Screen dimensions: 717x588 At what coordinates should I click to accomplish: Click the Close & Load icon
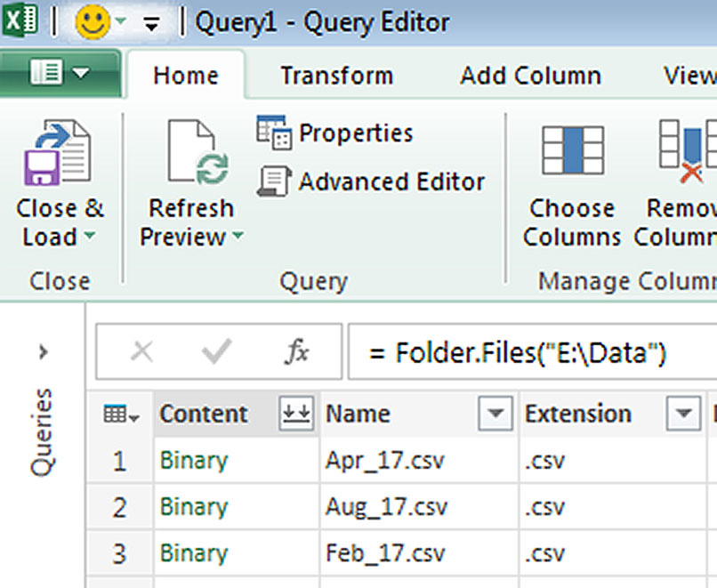(x=59, y=151)
